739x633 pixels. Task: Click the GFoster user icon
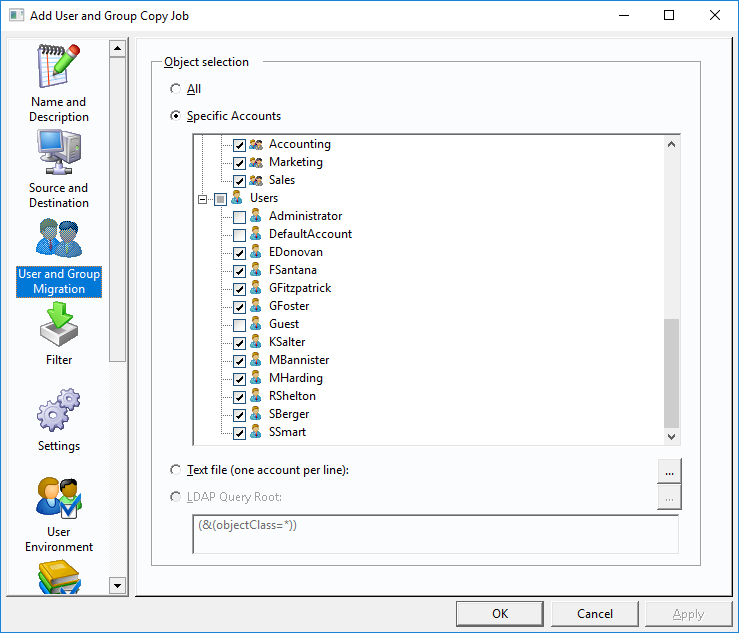[x=256, y=306]
